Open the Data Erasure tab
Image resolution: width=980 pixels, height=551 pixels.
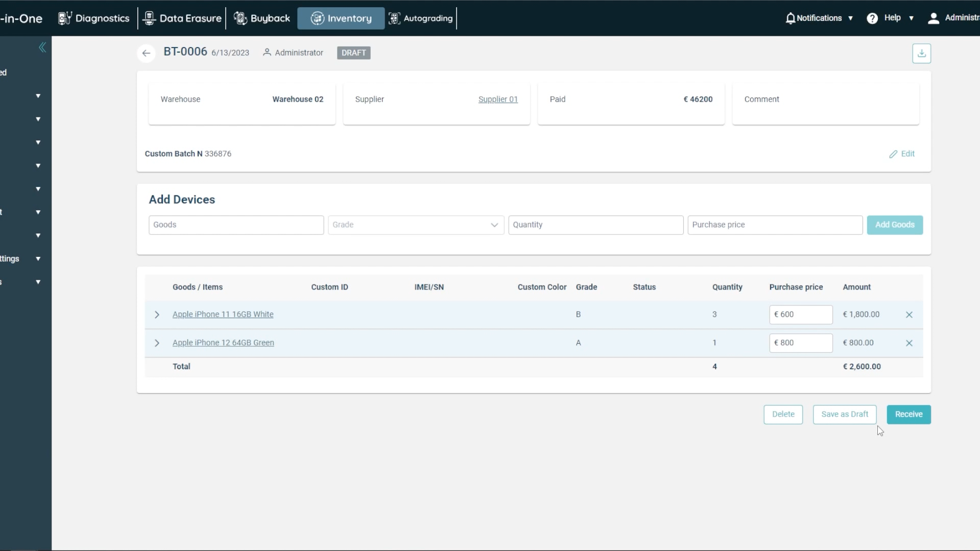point(182,18)
